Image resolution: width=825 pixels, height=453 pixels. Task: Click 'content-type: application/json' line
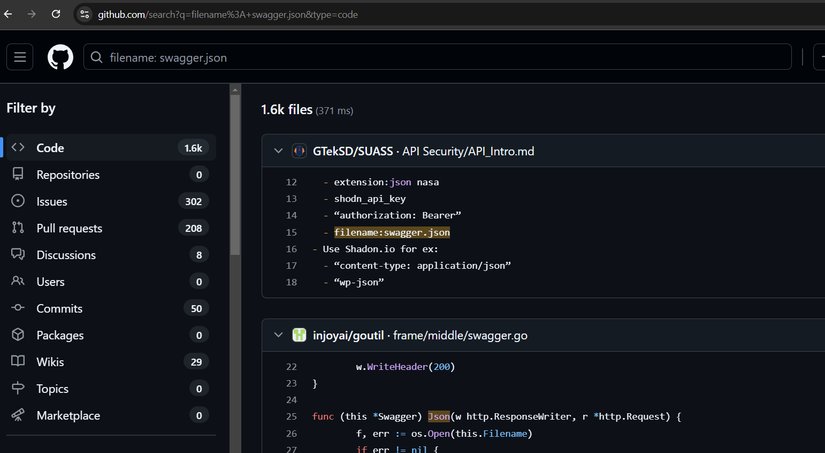(x=422, y=266)
